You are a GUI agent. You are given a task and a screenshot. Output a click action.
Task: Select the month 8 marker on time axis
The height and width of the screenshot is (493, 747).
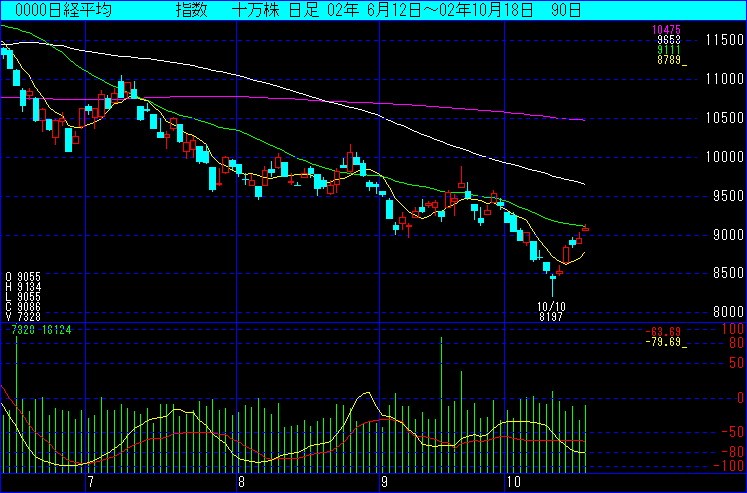point(242,482)
